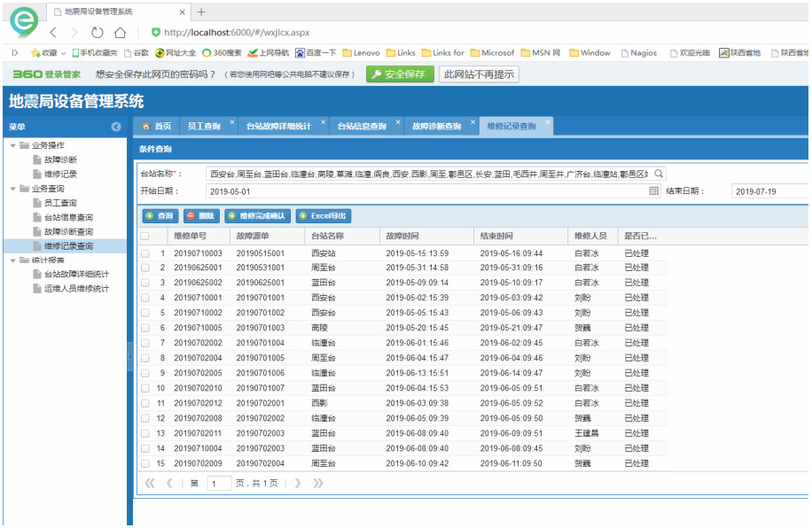Click the search magnifier in 台站名称 field
The image size is (812, 528).
[659, 174]
